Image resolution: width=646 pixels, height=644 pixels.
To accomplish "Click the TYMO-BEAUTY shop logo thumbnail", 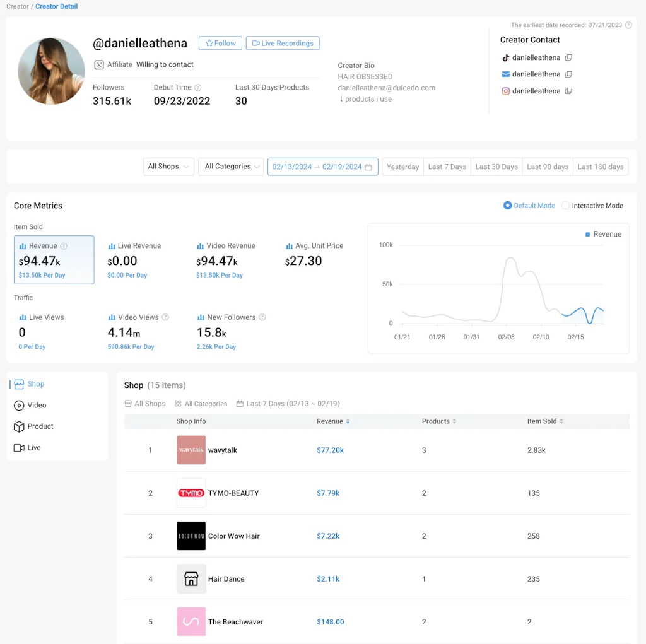I will 191,493.
